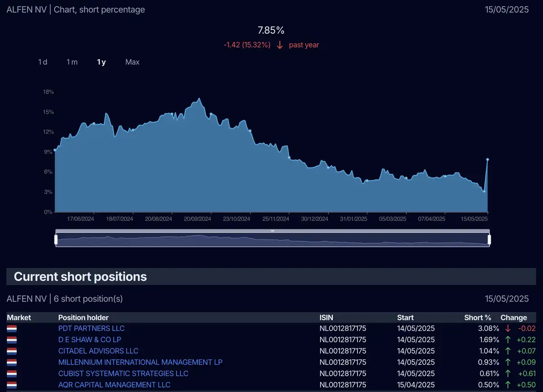The image size is (543, 392).
Task: Open D E SHAW & CO LP link
Action: point(90,339)
